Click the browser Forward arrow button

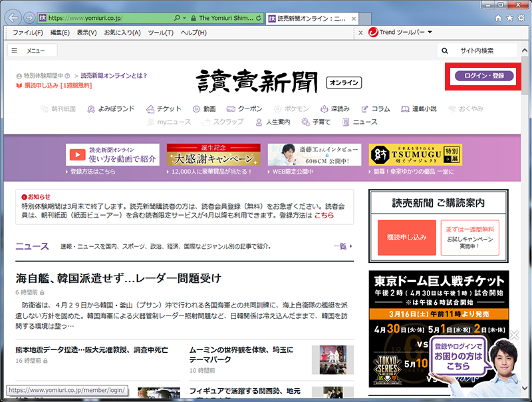click(30, 18)
